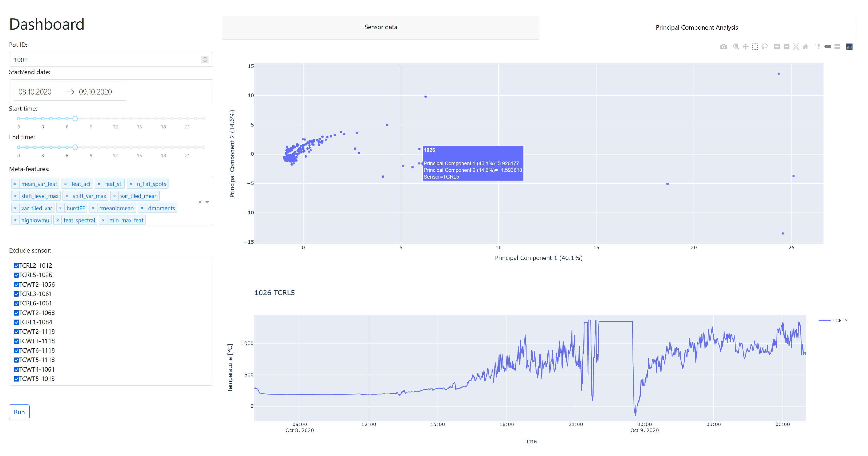Click the "Dashboard" heading
The height and width of the screenshot is (456, 868).
click(47, 24)
